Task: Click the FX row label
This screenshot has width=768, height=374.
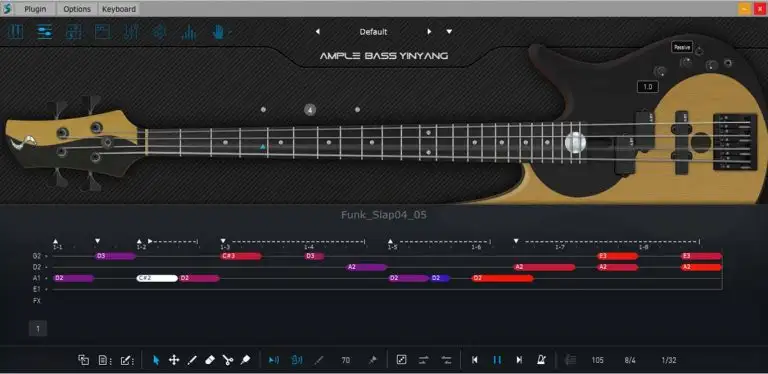Action: point(37,301)
